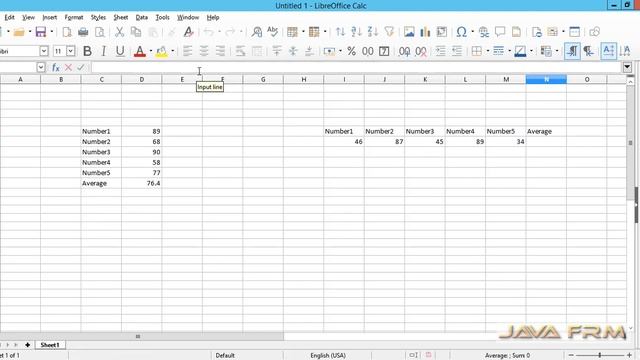Cancel formula entry with X button
Screen dimensions: 640x360
coord(68,67)
